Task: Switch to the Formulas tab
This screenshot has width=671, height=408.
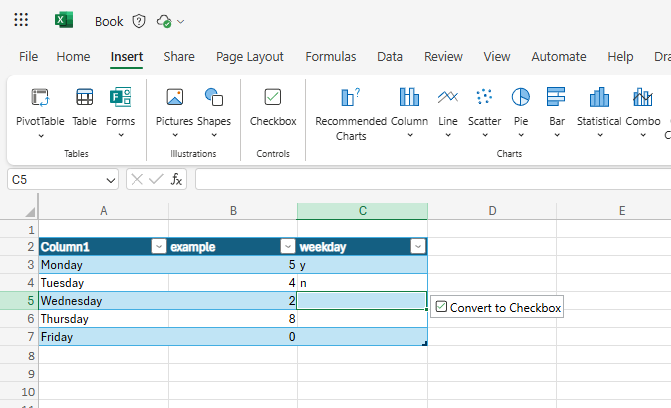Action: pyautogui.click(x=330, y=57)
